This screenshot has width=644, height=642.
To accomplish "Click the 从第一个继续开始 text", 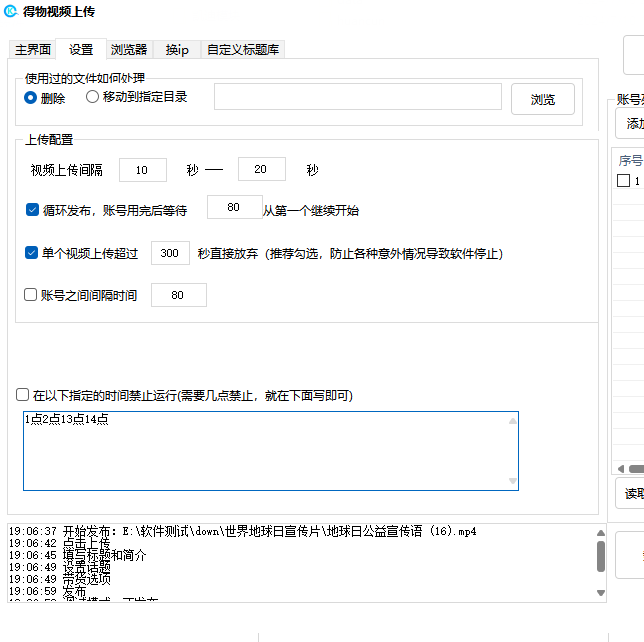I will (311, 211).
